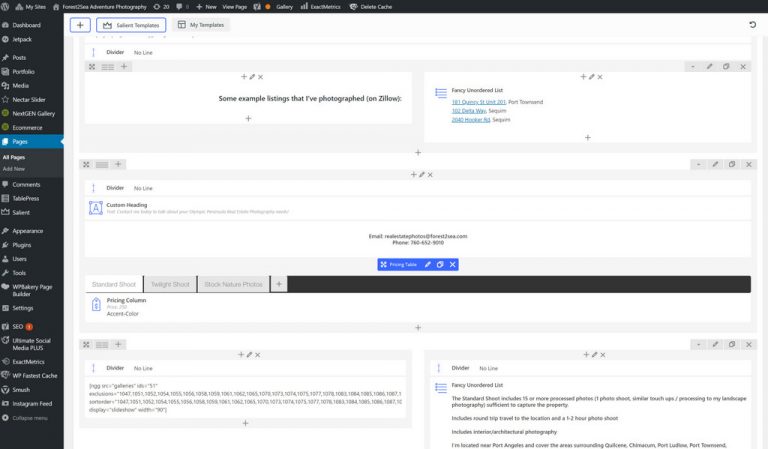Open Salient Templates

(131, 24)
